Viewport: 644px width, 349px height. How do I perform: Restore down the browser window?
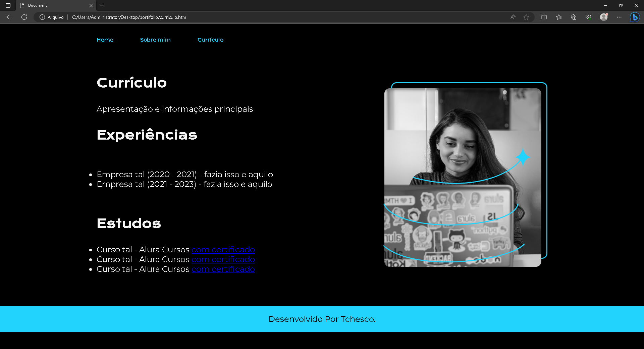point(621,5)
